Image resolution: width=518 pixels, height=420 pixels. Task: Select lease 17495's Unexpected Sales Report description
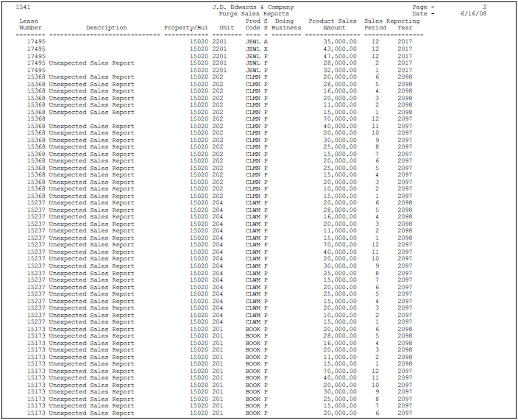(x=91, y=63)
